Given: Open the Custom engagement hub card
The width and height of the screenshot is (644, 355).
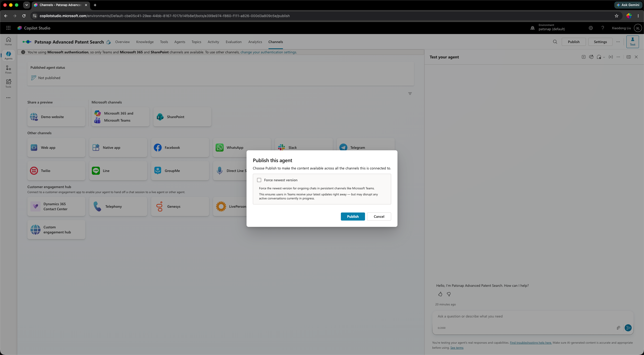Looking at the screenshot, I should [x=56, y=230].
